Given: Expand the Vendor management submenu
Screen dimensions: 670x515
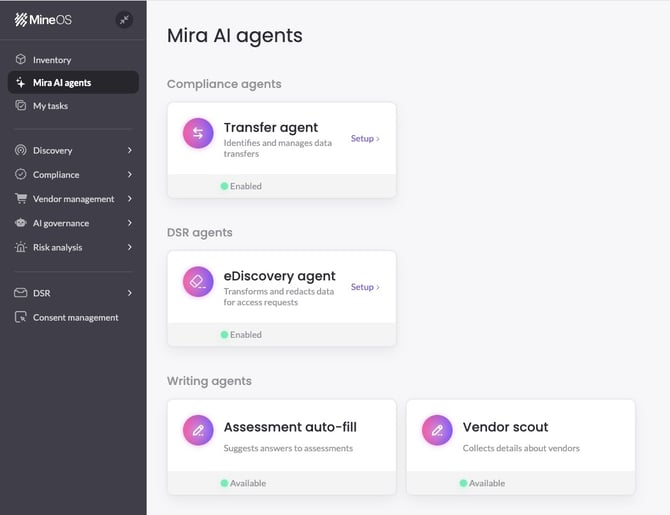Looking at the screenshot, I should [x=130, y=199].
